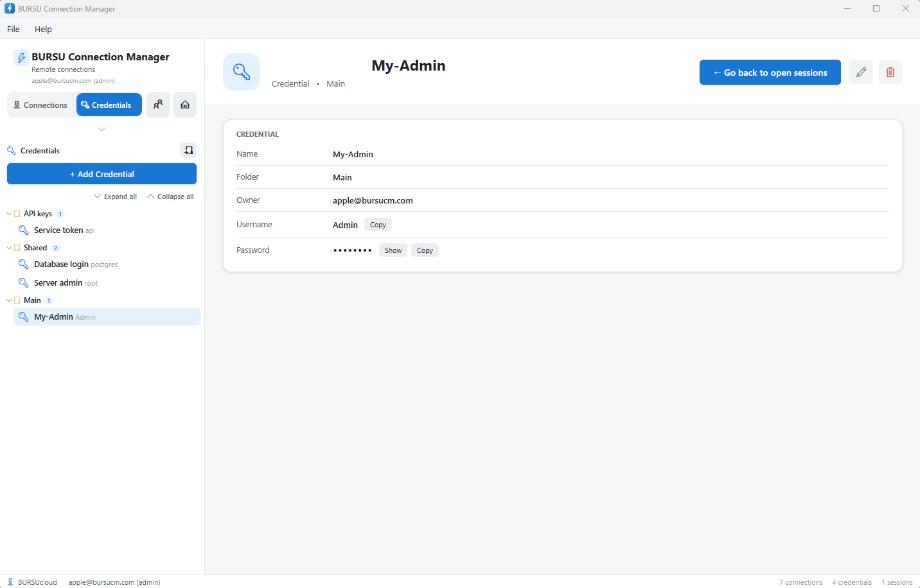Viewport: 920px width, 588px height.
Task: Click 4 credentials in status bar
Action: coord(852,582)
